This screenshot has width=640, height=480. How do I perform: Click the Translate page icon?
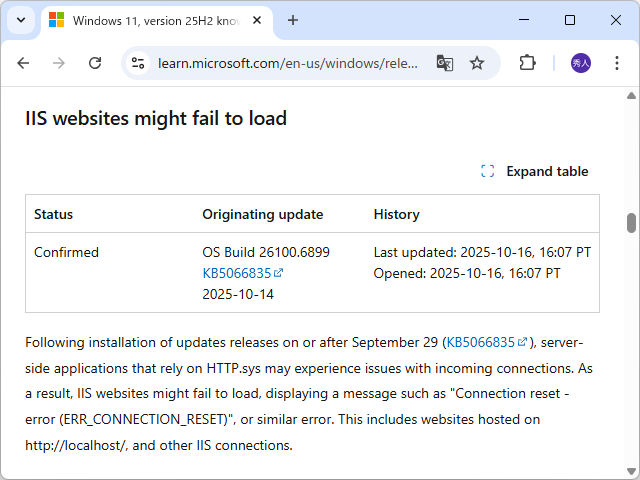point(445,63)
